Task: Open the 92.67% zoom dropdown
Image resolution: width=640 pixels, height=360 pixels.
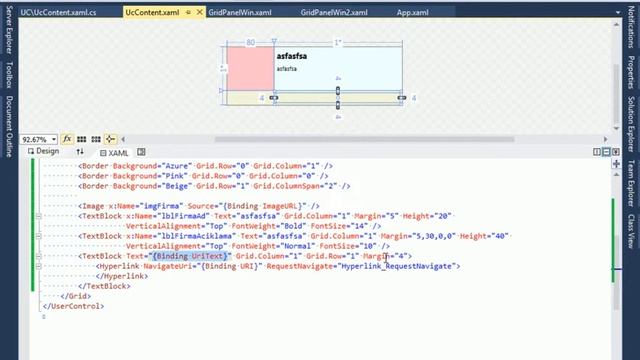Action: coord(54,140)
